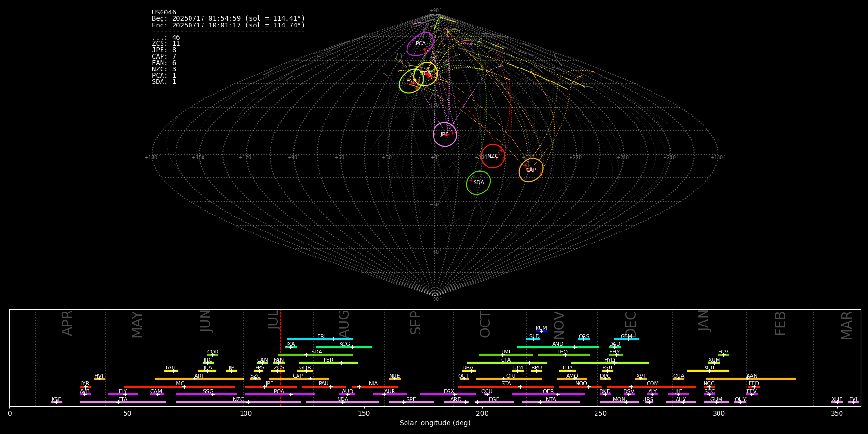Click the NTA shower bar in the timeline

[x=551, y=402]
